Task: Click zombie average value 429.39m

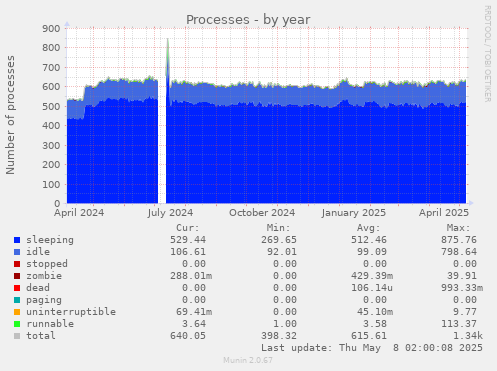Action: (x=372, y=276)
